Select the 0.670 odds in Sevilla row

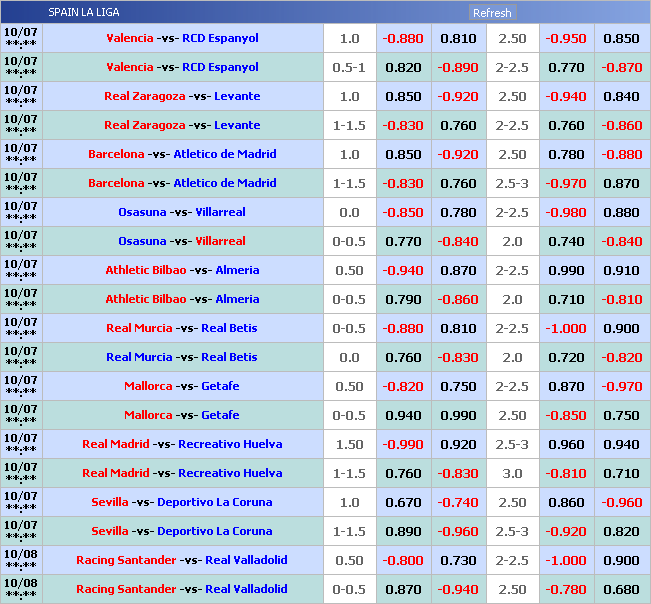tap(403, 502)
